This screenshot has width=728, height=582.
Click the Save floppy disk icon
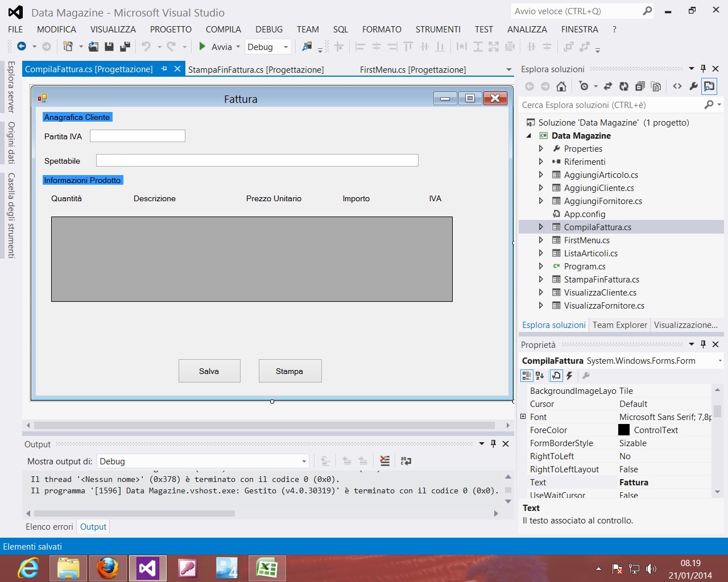109,47
